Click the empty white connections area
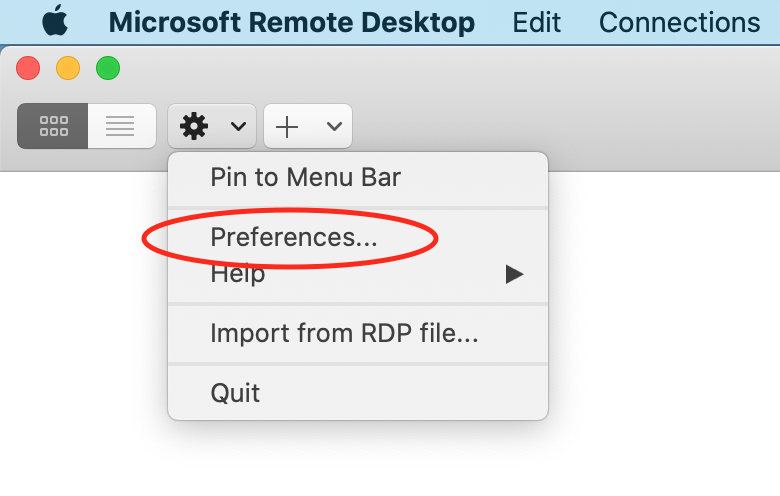The height and width of the screenshot is (496, 780). [x=660, y=330]
